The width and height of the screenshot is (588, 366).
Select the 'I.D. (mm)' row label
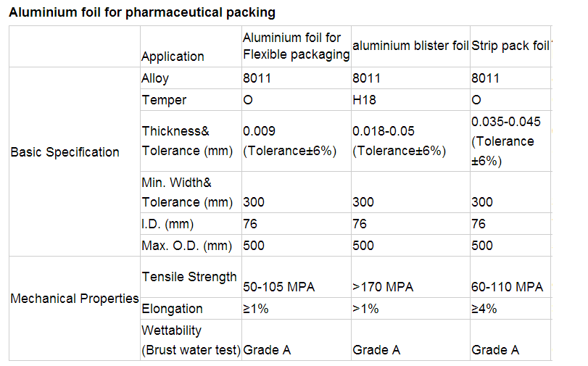point(167,224)
